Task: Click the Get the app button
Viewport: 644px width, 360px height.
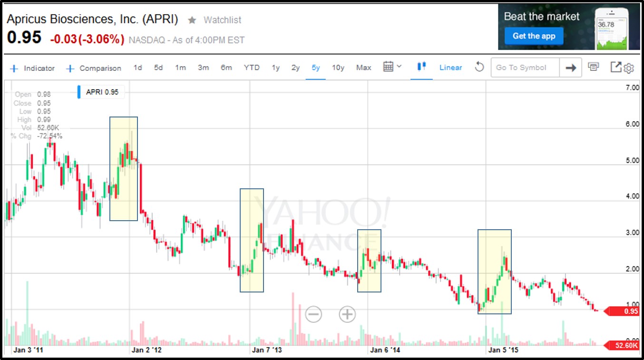Action: pos(534,36)
